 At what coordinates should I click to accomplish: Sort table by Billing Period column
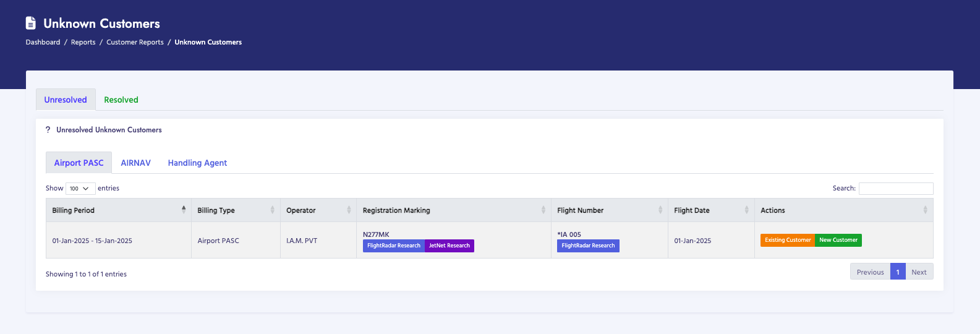[118, 210]
